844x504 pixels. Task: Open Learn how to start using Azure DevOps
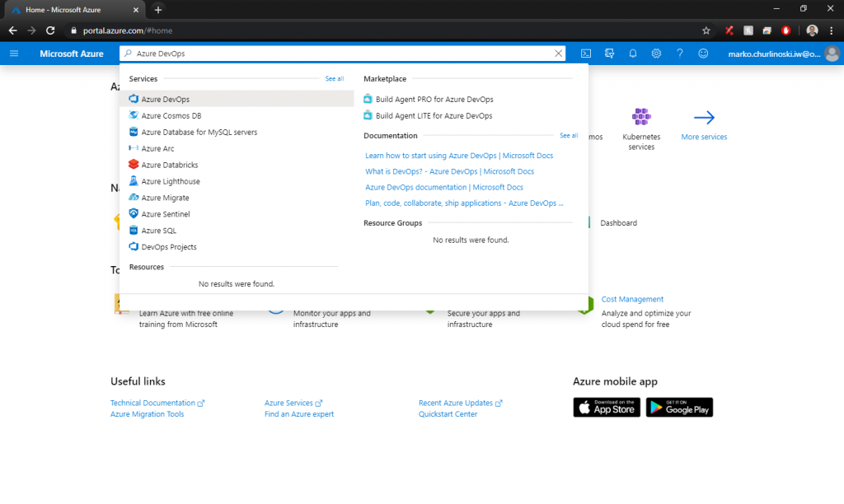[x=459, y=156]
